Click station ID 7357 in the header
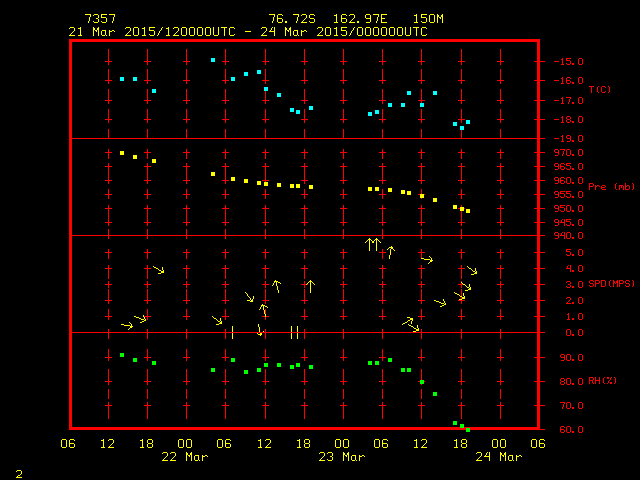Screen dimensions: 640x480 pos(99,19)
